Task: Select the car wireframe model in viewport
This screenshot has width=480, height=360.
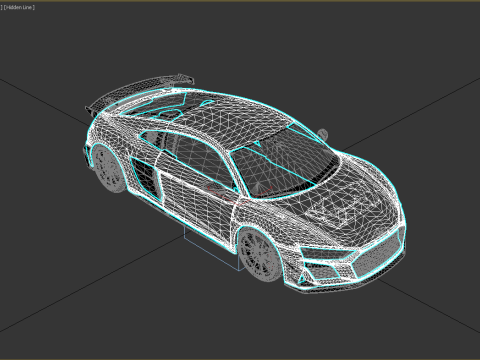Action: [x=245, y=183]
